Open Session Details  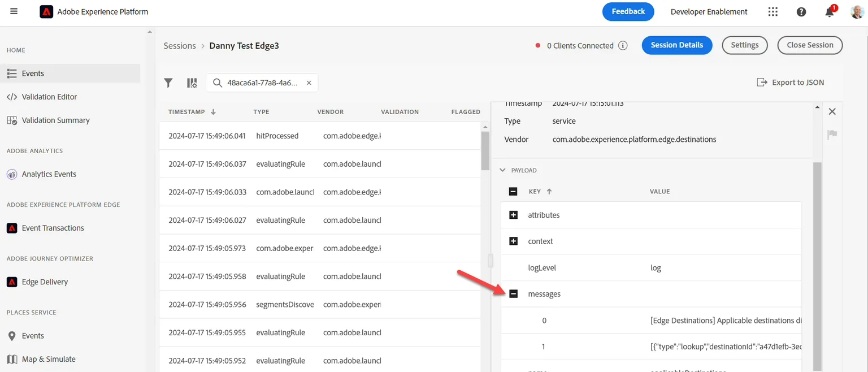click(677, 45)
